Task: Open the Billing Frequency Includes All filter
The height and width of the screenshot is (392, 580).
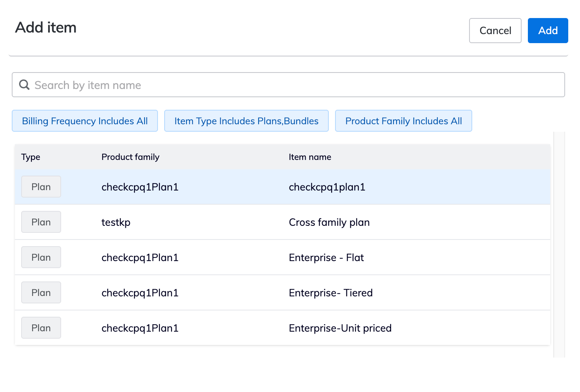Action: click(85, 121)
